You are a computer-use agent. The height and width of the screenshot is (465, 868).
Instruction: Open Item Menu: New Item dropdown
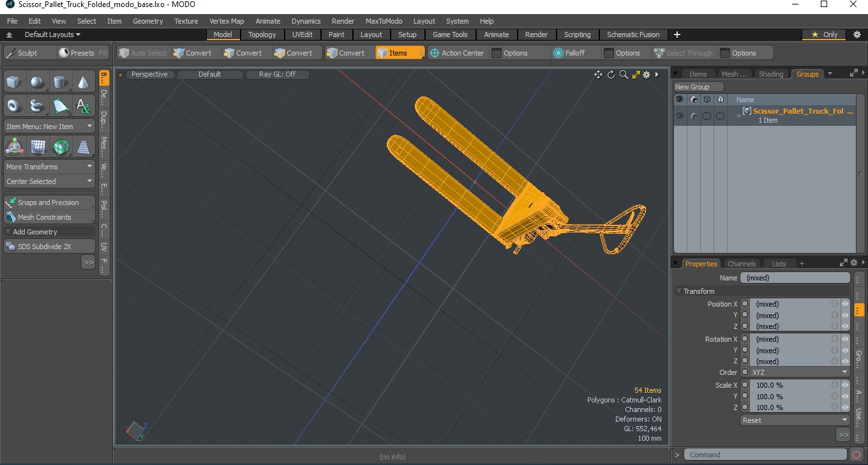[x=49, y=126]
